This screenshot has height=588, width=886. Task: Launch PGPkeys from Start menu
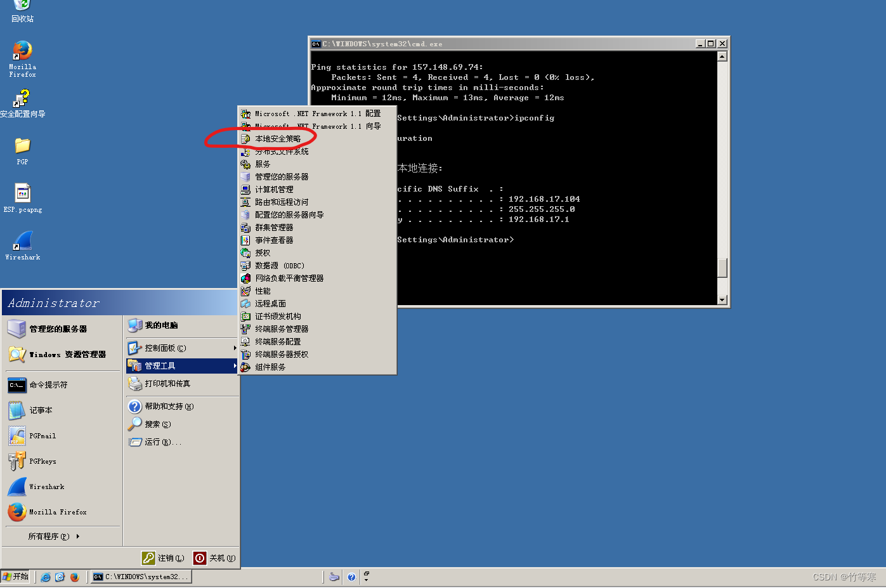coord(62,461)
